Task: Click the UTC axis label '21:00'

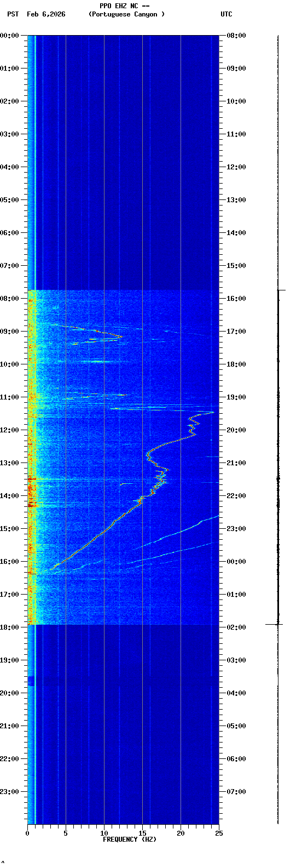Action: [x=236, y=463]
